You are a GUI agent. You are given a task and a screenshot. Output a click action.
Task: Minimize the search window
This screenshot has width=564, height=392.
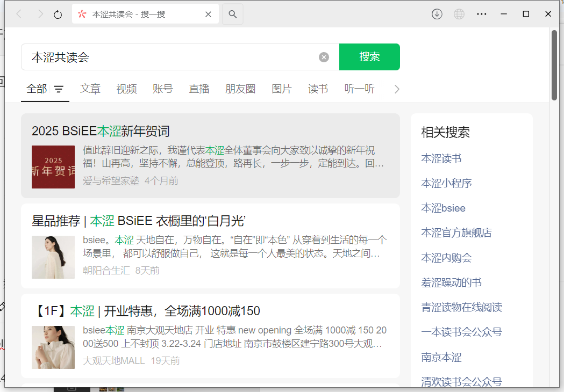(x=504, y=14)
